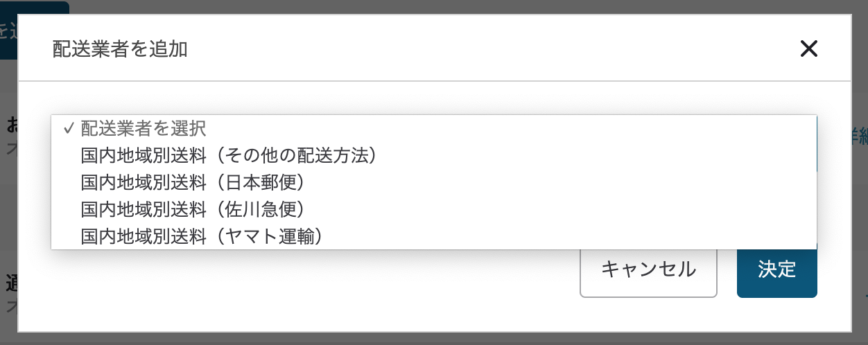Click the background heading starting with 通
The width and height of the screenshot is (868, 345).
tap(12, 283)
